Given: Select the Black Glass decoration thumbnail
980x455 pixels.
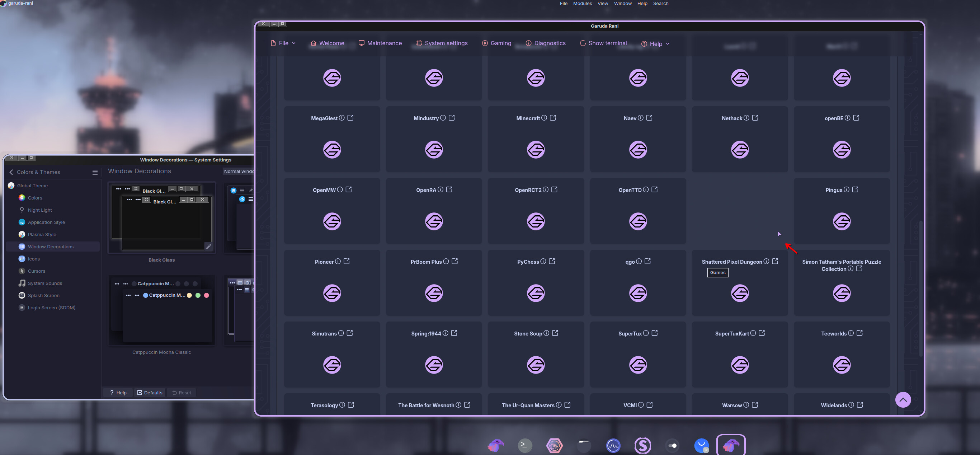Looking at the screenshot, I should (x=162, y=217).
